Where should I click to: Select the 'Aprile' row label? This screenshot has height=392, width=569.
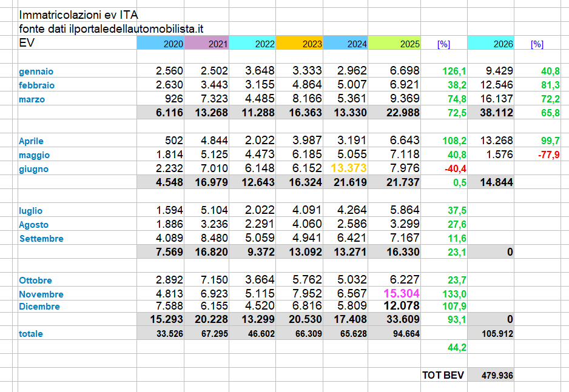click(31, 141)
